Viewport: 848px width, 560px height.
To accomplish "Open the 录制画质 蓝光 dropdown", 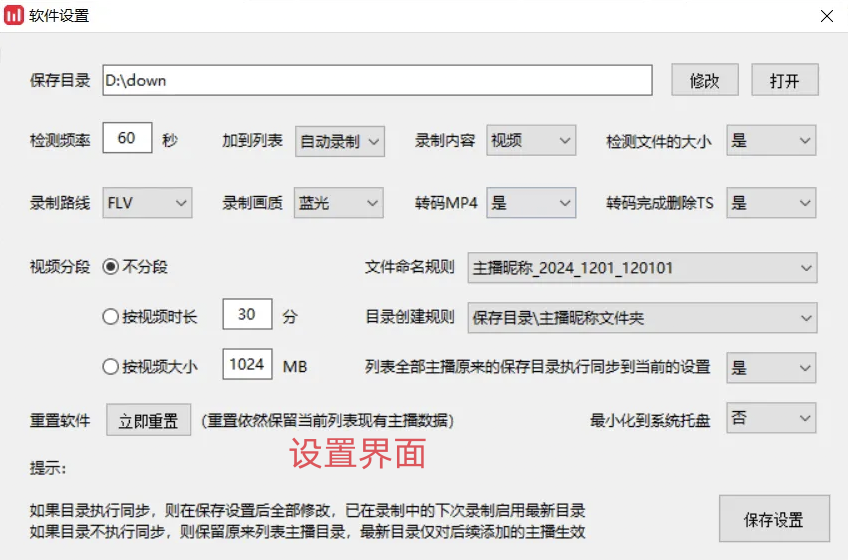I will (339, 203).
